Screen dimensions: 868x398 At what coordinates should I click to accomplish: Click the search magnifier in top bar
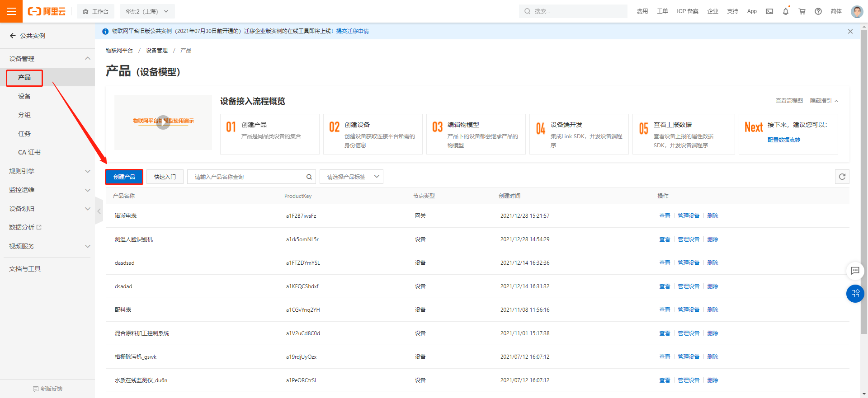(527, 11)
